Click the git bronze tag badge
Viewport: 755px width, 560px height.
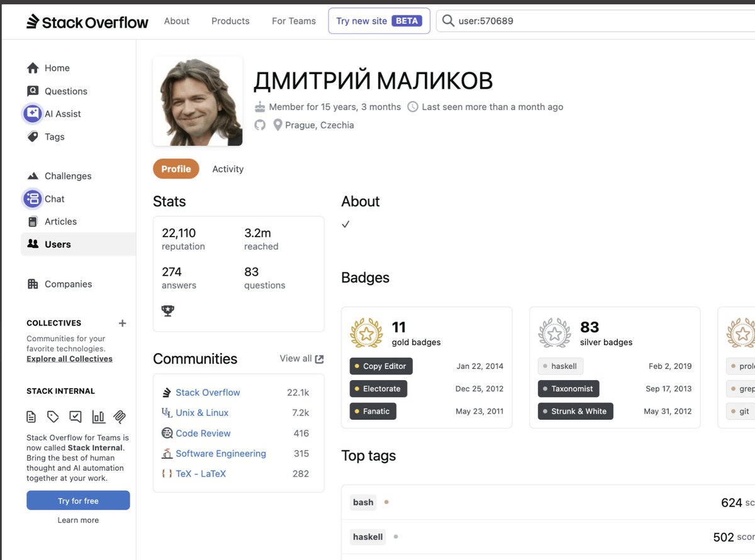[741, 412]
